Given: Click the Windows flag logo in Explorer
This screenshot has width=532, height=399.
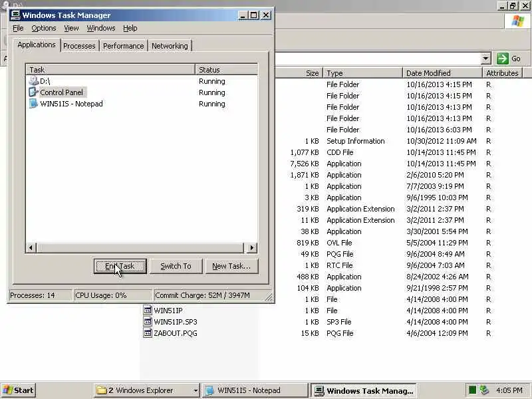Looking at the screenshot, I should click(x=518, y=21).
